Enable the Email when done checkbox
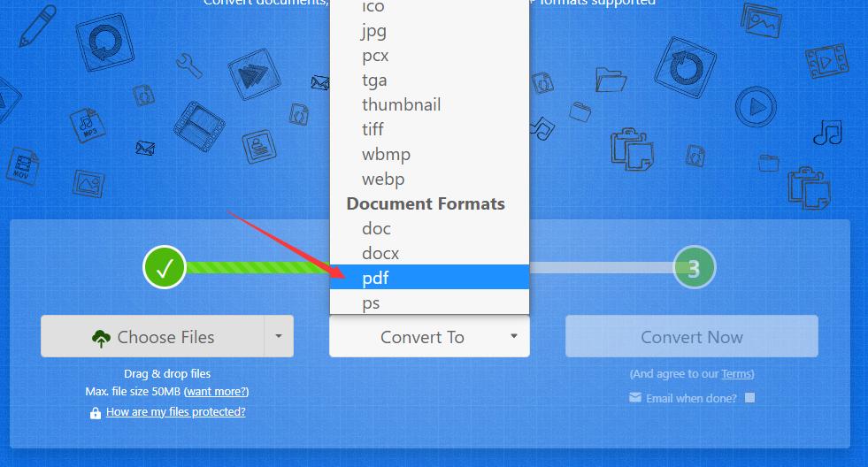 (x=749, y=398)
